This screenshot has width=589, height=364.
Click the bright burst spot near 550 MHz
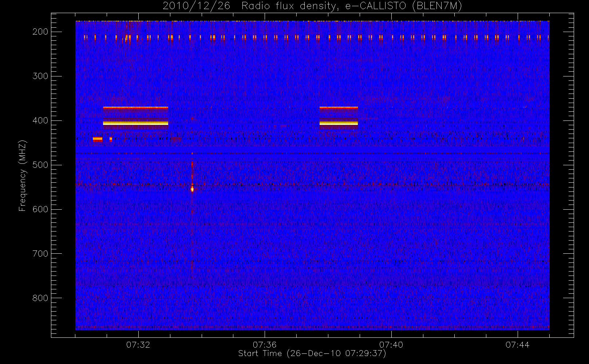pyautogui.click(x=192, y=189)
